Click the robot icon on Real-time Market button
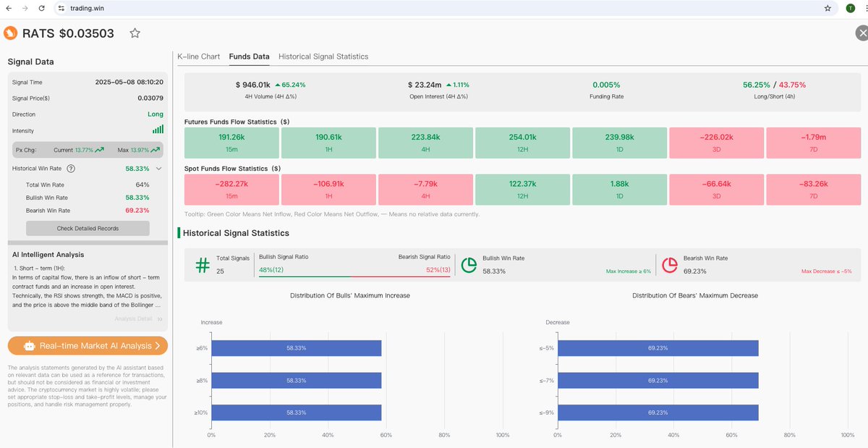This screenshot has height=448, width=868. click(x=29, y=346)
